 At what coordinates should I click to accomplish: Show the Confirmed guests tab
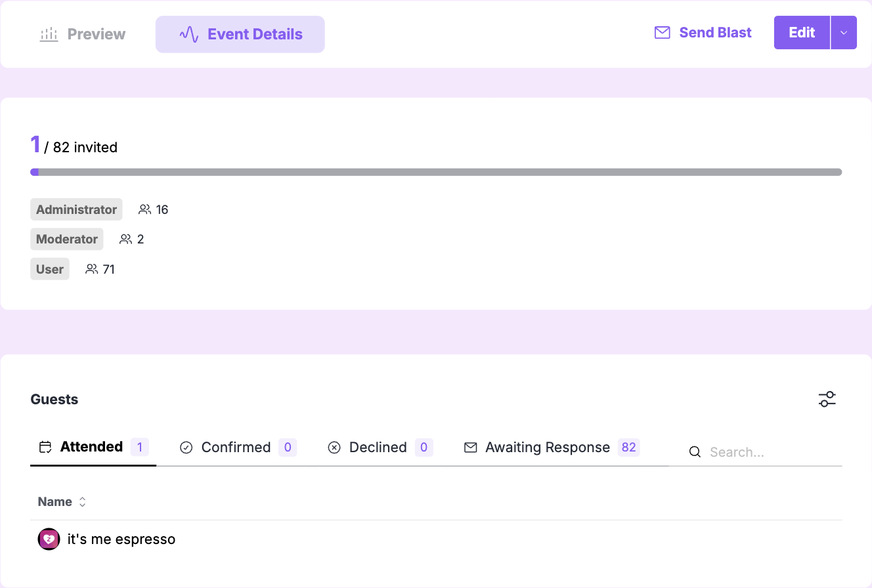[238, 448]
